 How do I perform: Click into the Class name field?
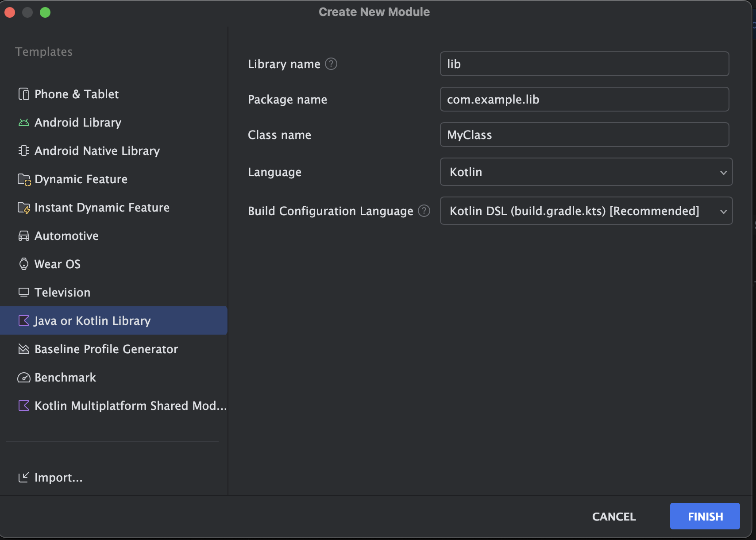(x=584, y=135)
